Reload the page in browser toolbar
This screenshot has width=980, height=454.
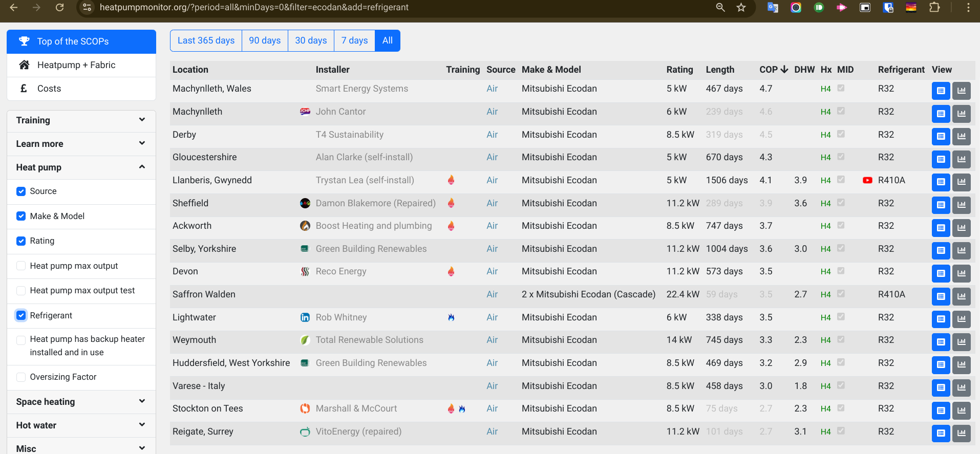point(59,7)
